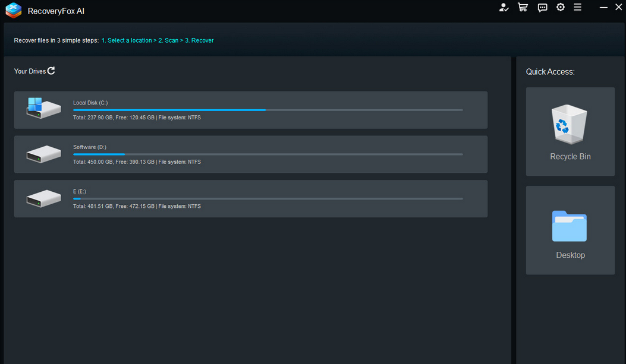Click the C: drive usage bar
The width and height of the screenshot is (626, 364).
pos(268,110)
